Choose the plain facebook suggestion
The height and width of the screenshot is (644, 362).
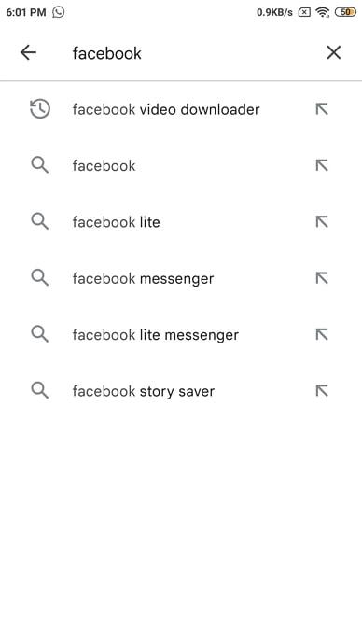point(181,165)
